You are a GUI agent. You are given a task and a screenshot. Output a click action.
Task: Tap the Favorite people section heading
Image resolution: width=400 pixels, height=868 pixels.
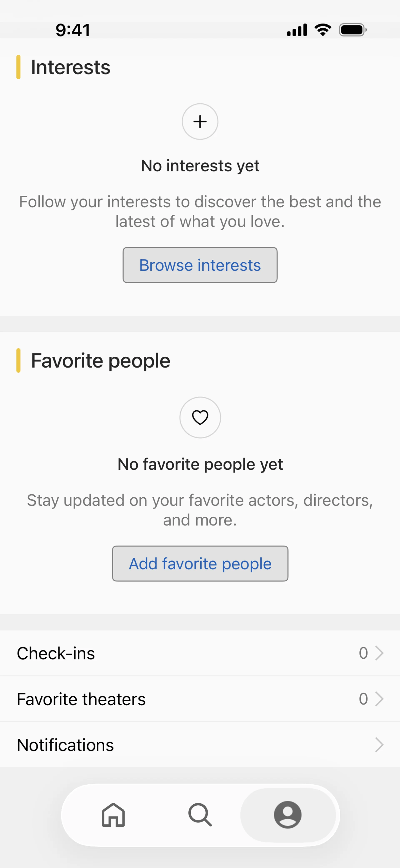(100, 361)
